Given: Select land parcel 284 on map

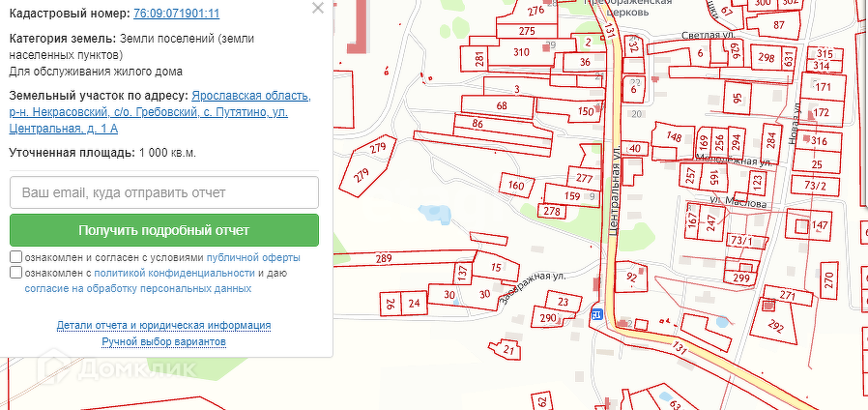Looking at the screenshot, I should click(x=771, y=142).
